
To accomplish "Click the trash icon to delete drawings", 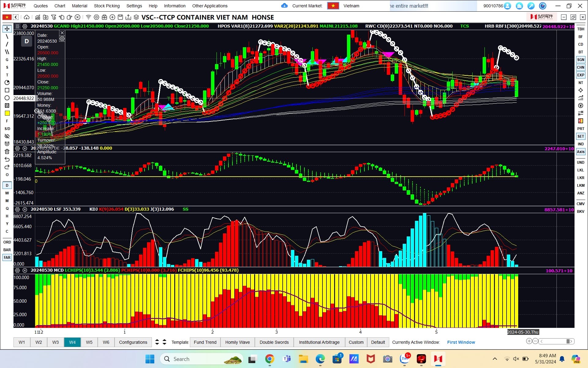I will [7, 151].
